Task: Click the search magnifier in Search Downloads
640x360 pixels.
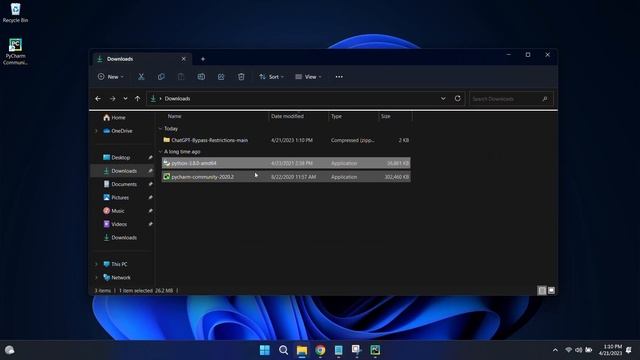Action: click(x=544, y=99)
